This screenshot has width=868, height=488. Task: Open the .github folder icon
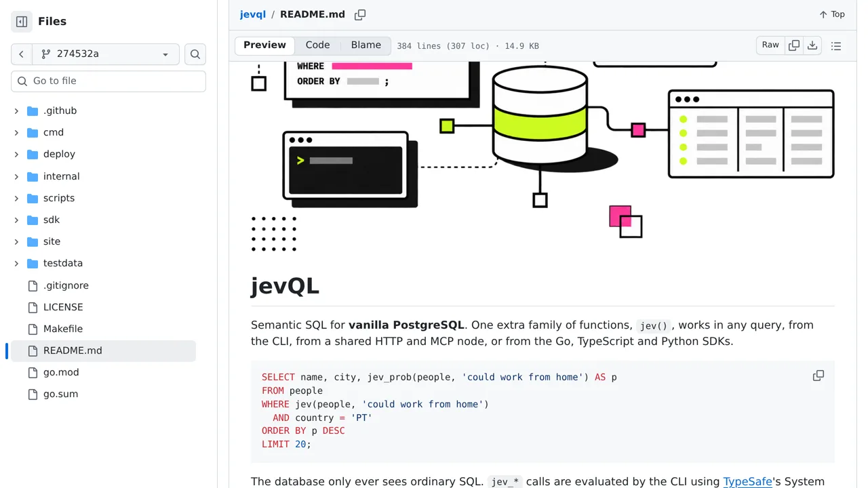(x=33, y=111)
